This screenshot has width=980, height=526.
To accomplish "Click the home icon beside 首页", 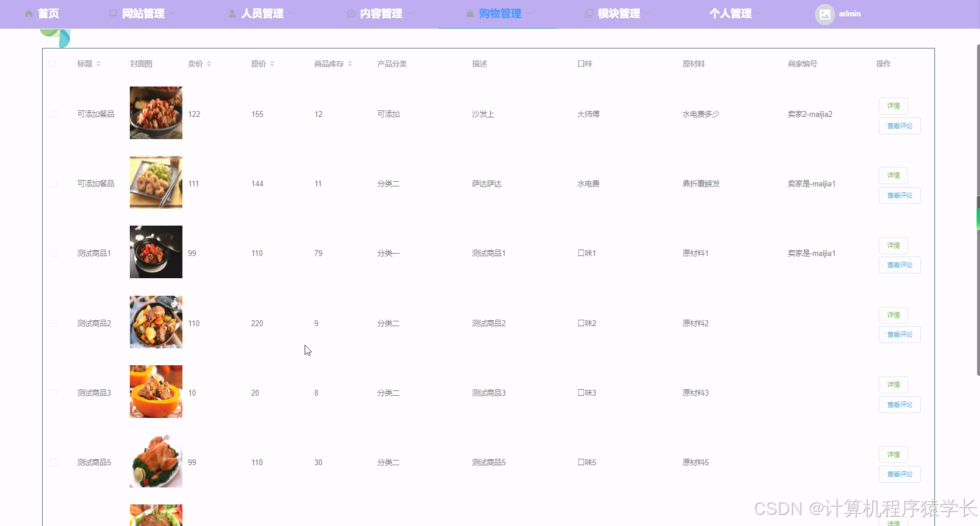I will tap(29, 13).
